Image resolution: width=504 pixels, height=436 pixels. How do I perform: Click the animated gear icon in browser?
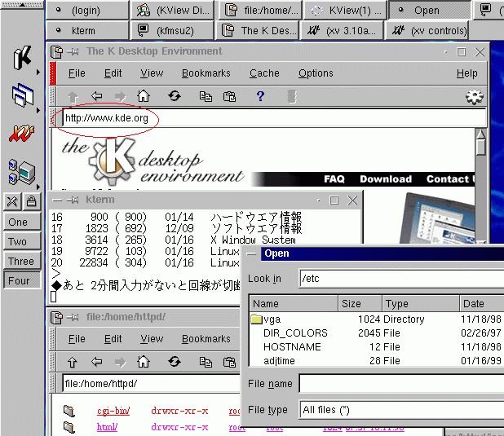(x=474, y=96)
